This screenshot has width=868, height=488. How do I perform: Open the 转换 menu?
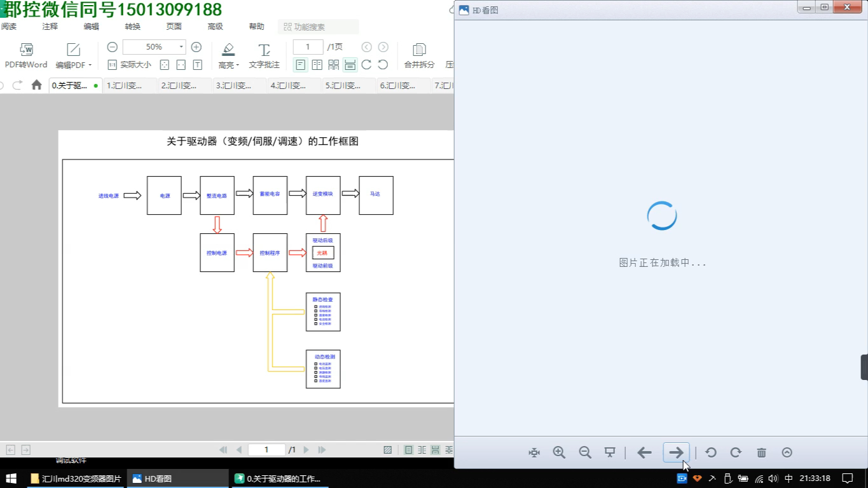point(133,27)
